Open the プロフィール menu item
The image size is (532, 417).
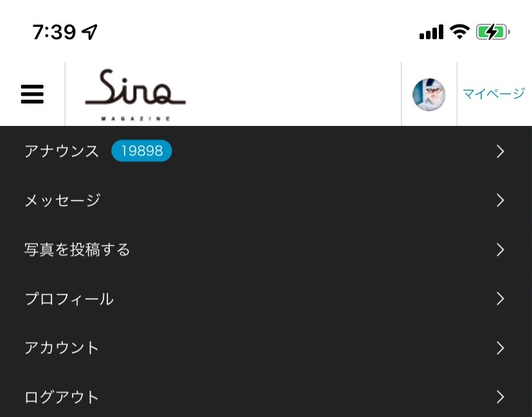point(266,299)
